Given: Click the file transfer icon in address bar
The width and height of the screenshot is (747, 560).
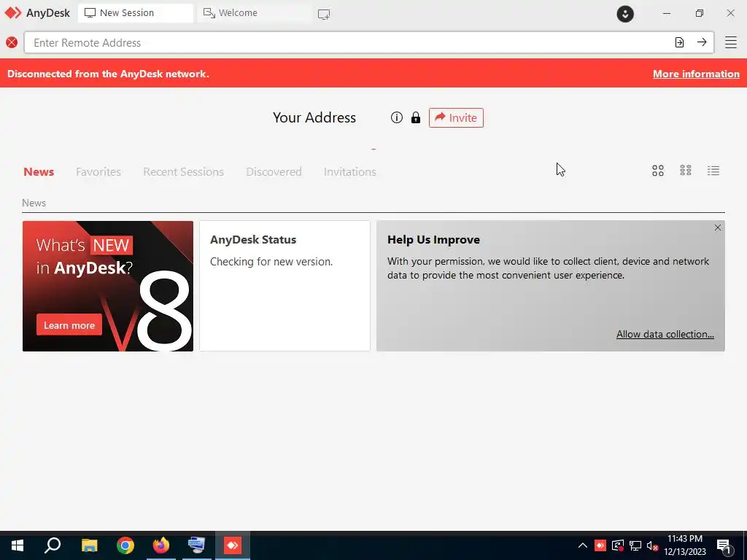Looking at the screenshot, I should [679, 42].
